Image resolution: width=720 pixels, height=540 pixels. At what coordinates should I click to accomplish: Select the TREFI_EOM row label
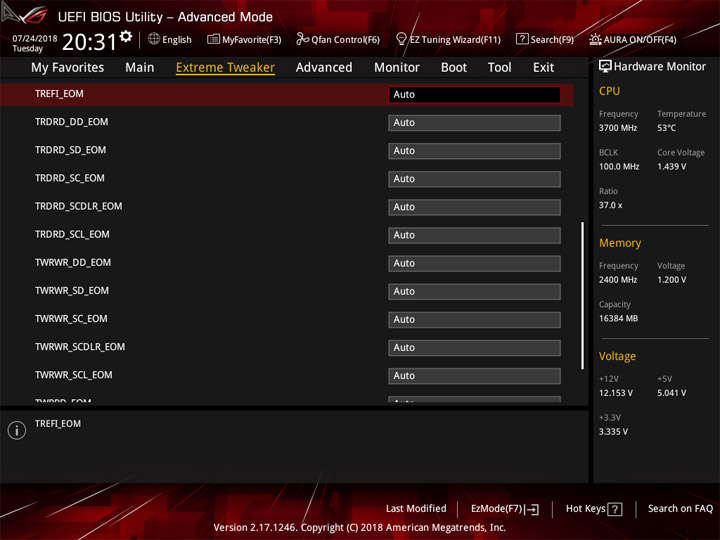(x=59, y=94)
